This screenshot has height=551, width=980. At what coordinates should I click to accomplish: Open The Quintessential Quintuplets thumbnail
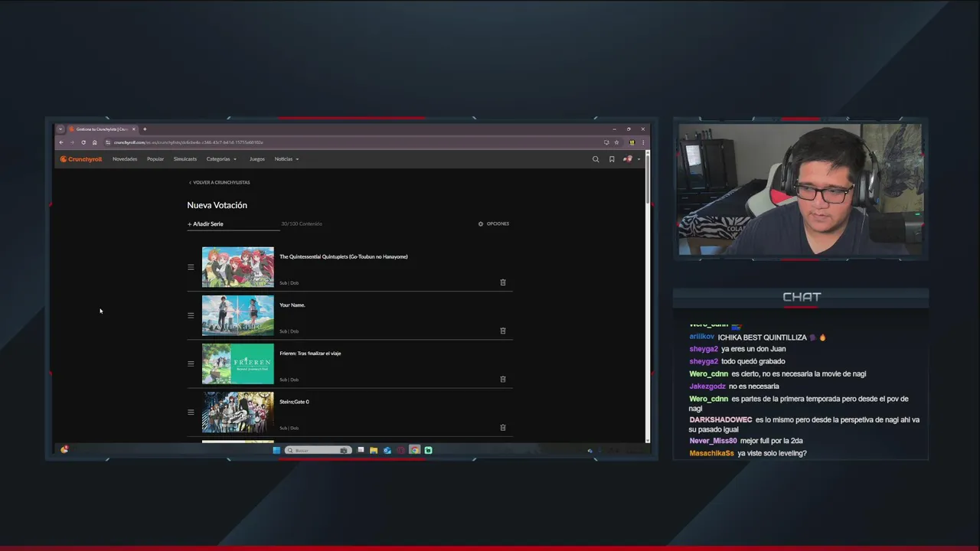[x=237, y=267]
